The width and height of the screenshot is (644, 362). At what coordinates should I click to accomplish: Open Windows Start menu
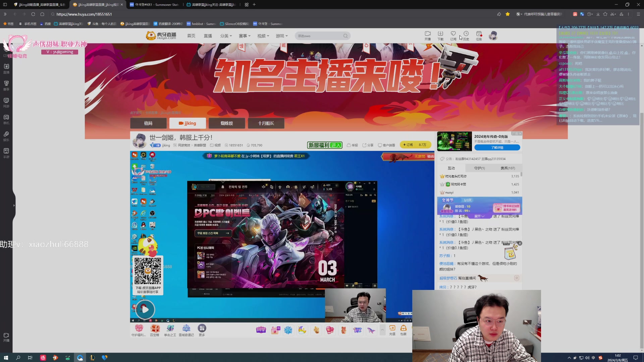click(x=6, y=358)
